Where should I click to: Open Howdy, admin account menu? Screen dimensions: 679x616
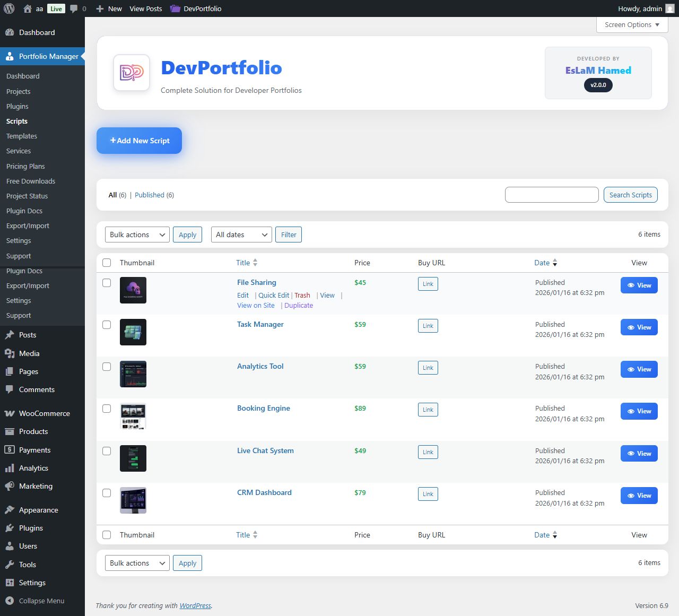pos(646,8)
